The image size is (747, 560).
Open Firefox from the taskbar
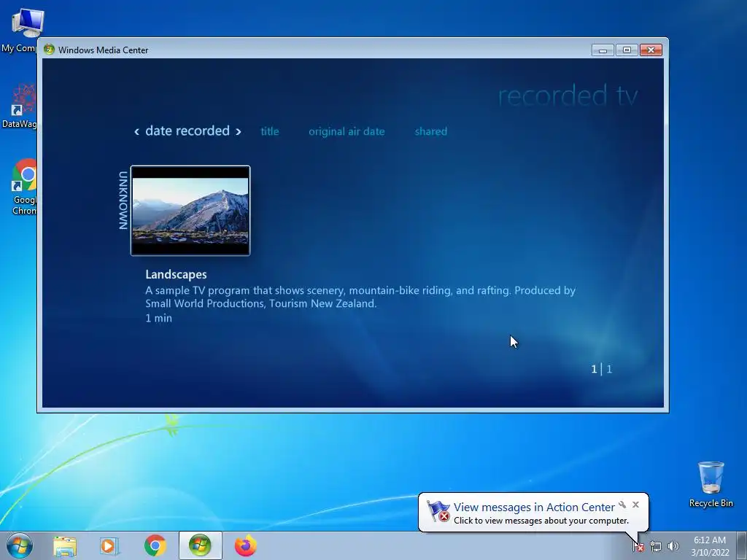pyautogui.click(x=246, y=545)
